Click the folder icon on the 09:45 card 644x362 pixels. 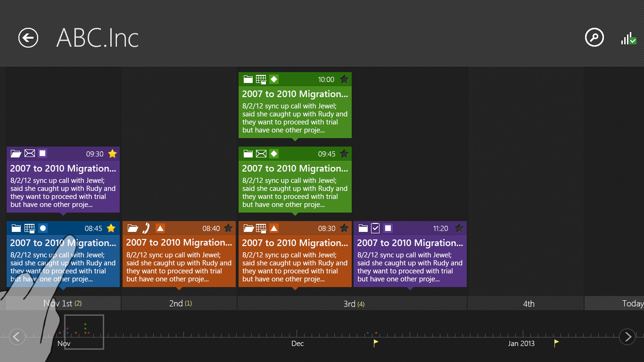pos(248,154)
